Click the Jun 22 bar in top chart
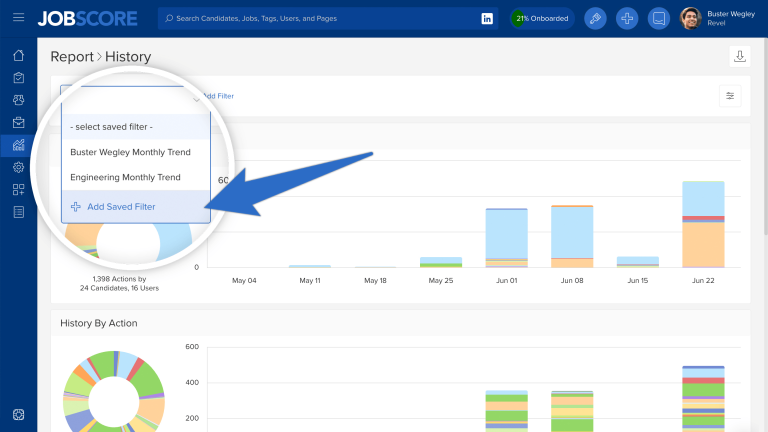768x432 pixels. [703, 224]
